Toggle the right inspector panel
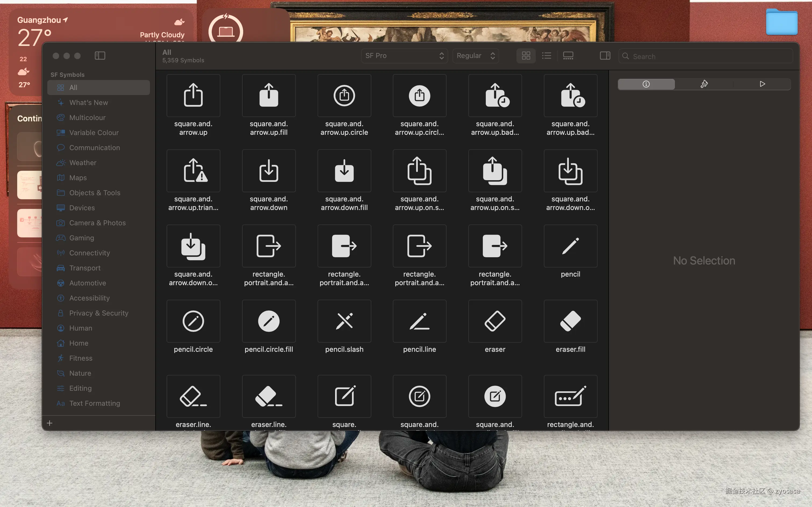 coord(605,56)
